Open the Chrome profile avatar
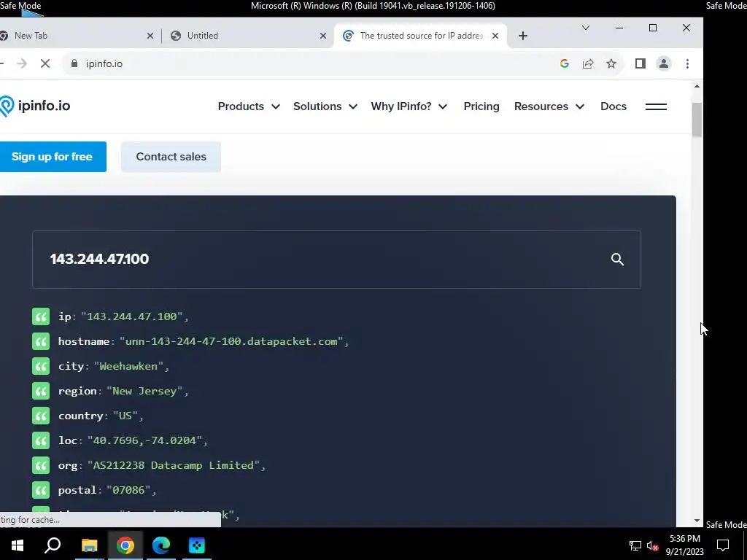Image resolution: width=747 pixels, height=560 pixels. (x=664, y=64)
